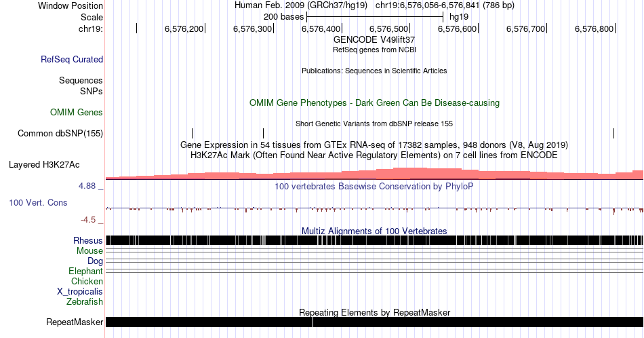Select the OMIM Genes track label
Viewport: 644px width, 338px height.
77,112
